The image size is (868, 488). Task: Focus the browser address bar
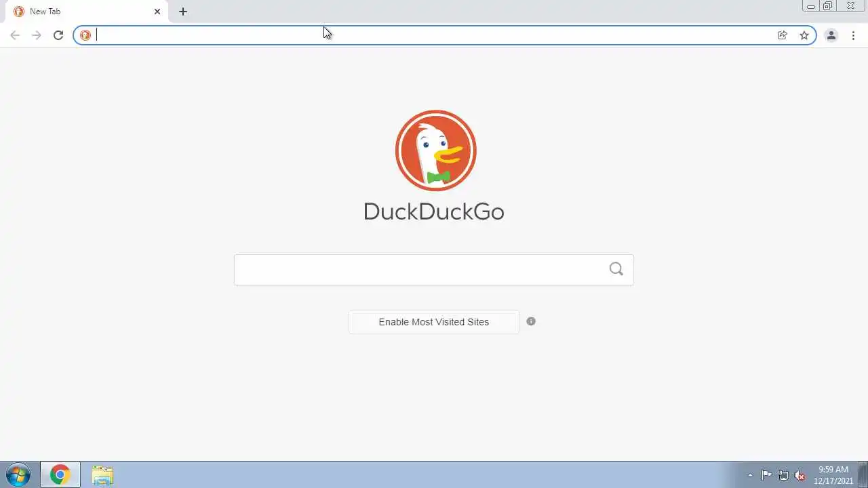(x=433, y=35)
